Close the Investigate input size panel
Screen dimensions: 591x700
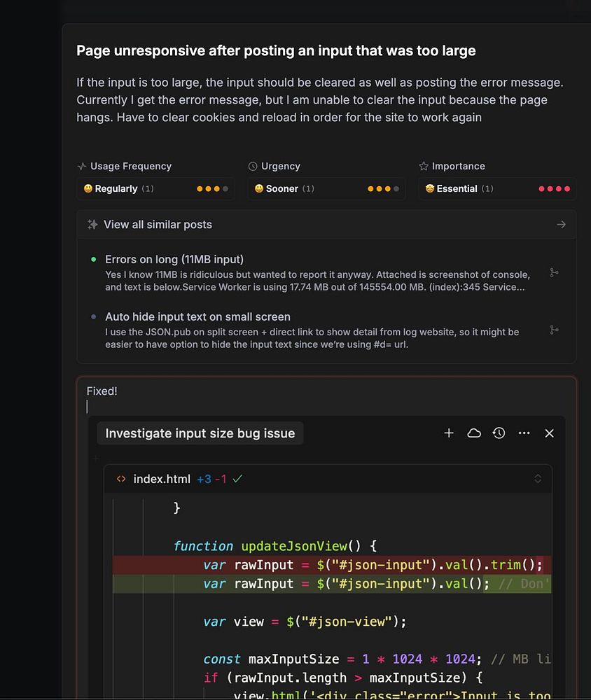click(549, 433)
